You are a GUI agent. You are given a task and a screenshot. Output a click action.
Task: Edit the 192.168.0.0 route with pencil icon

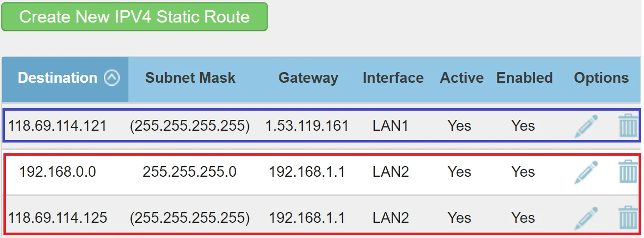(x=586, y=172)
